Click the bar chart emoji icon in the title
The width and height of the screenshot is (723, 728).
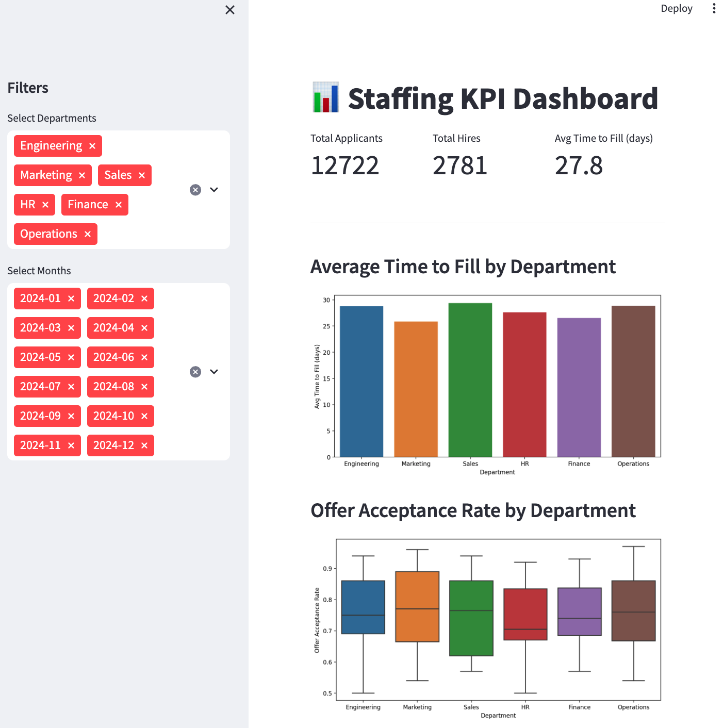tap(326, 97)
